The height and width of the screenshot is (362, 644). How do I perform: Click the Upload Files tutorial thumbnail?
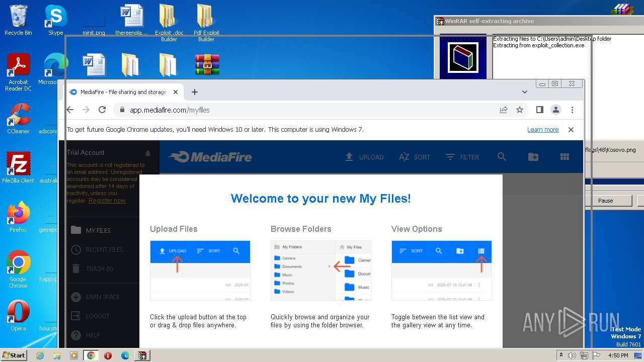point(200,270)
